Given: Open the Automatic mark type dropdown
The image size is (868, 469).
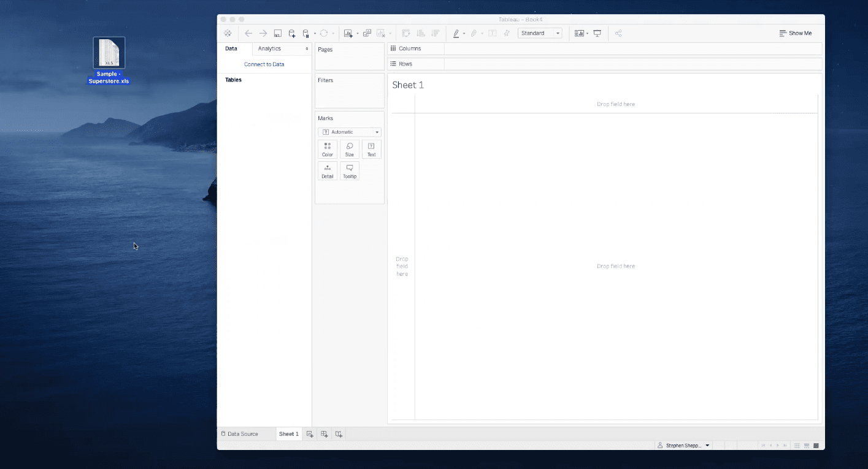Looking at the screenshot, I should coord(349,131).
